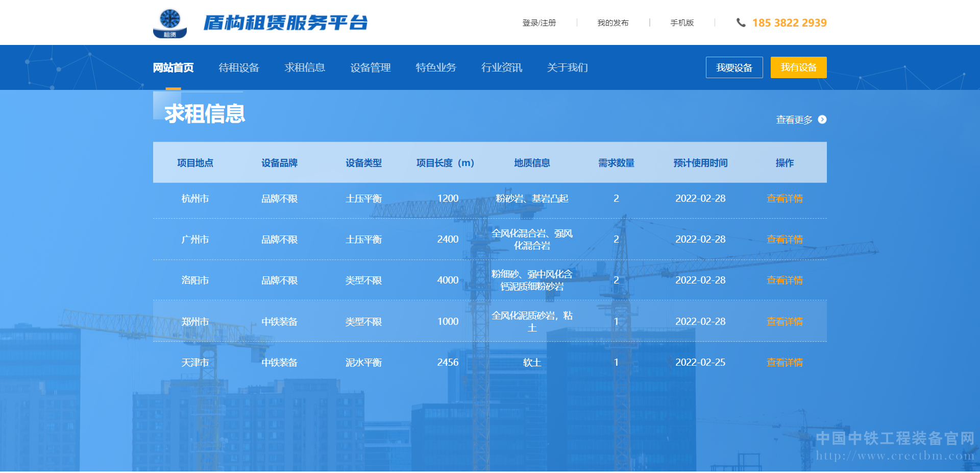This screenshot has height=473, width=980.
Task: Switch to 手机版 mobile version
Action: tap(682, 23)
